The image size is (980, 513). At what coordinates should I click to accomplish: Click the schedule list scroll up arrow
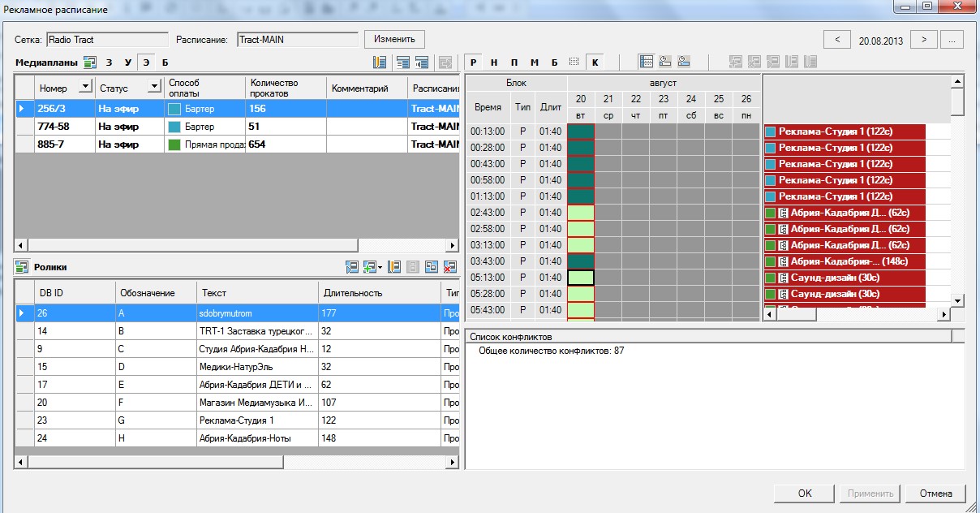[x=957, y=81]
